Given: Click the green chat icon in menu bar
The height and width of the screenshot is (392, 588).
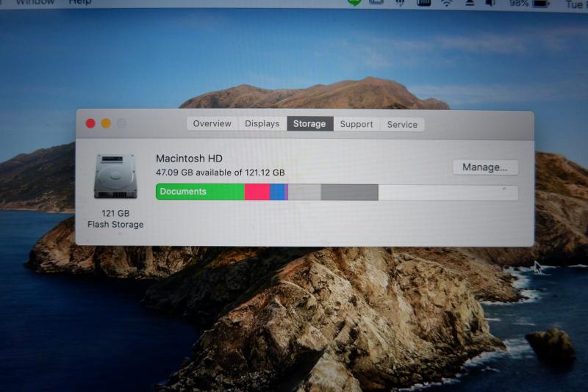Looking at the screenshot, I should pyautogui.click(x=354, y=3).
